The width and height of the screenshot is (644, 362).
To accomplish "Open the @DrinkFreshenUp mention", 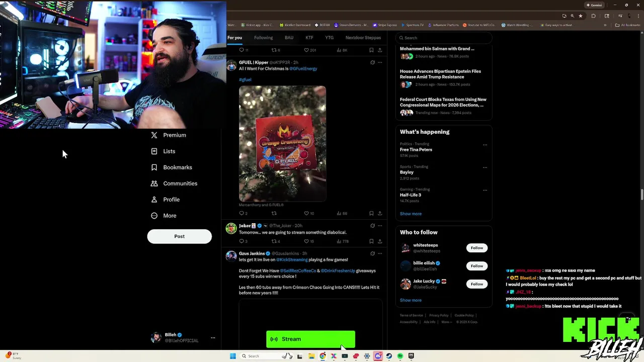I will [x=338, y=271].
